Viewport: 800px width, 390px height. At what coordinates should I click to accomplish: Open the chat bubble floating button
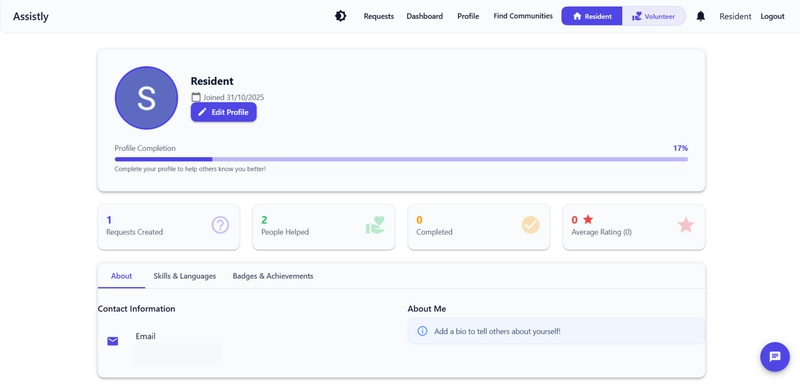pos(774,356)
